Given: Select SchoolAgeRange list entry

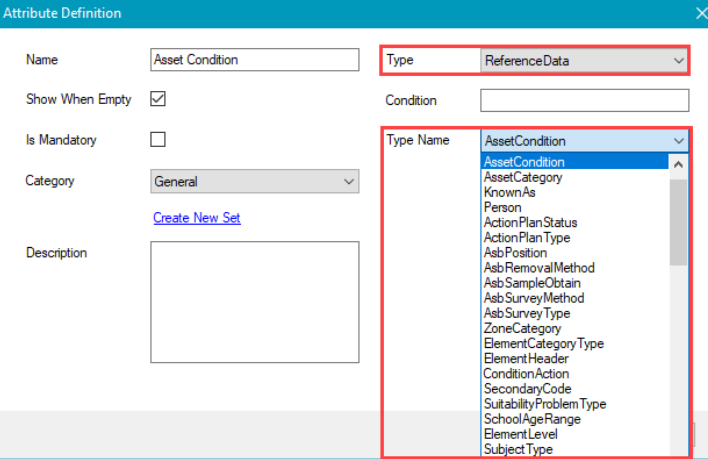Looking at the screenshot, I should 532,419.
